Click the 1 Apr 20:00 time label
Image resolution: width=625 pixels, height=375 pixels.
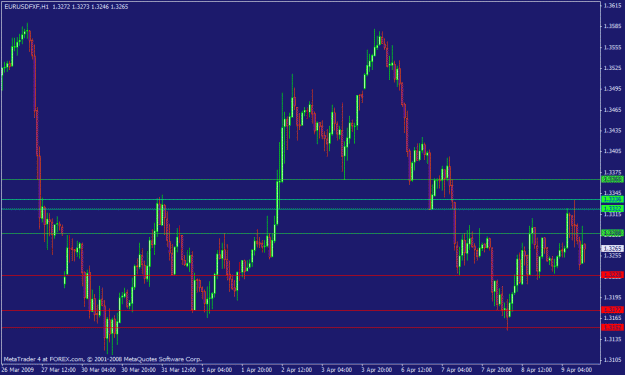(x=257, y=370)
